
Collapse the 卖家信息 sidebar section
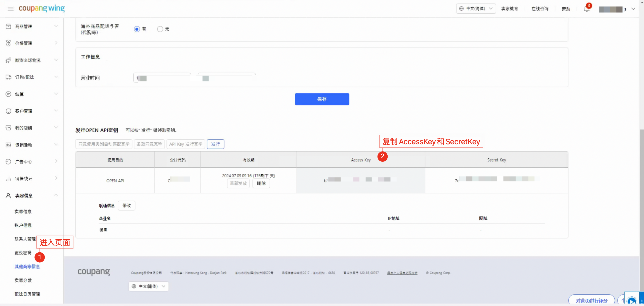pyautogui.click(x=56, y=195)
